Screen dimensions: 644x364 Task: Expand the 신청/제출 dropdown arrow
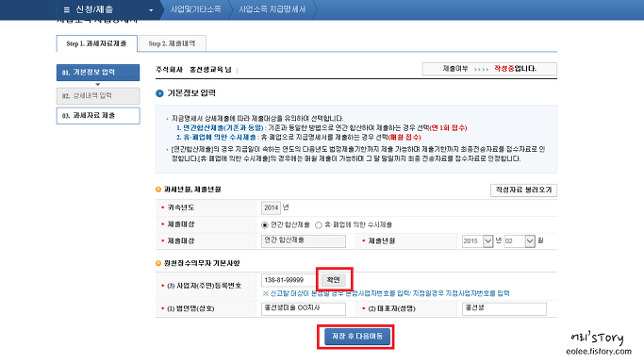[151, 10]
